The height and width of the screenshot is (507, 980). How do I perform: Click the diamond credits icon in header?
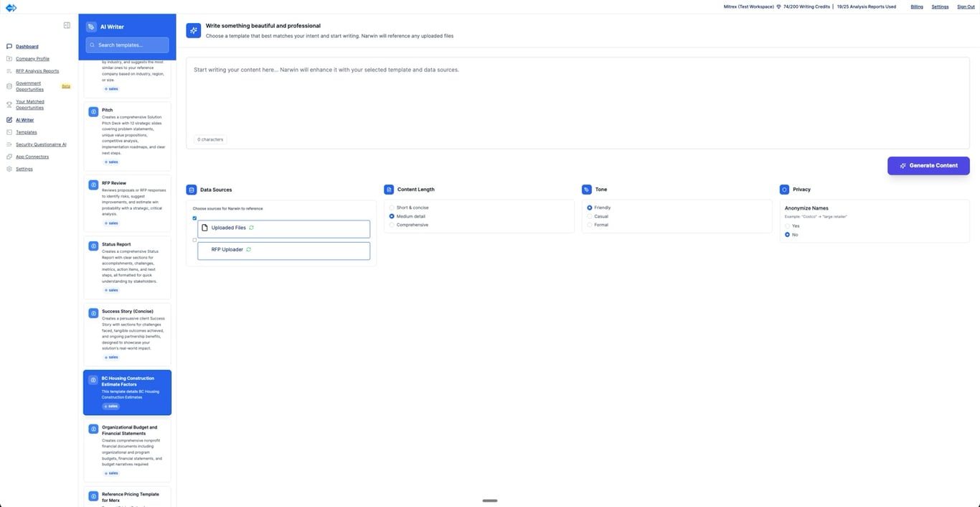click(x=779, y=6)
